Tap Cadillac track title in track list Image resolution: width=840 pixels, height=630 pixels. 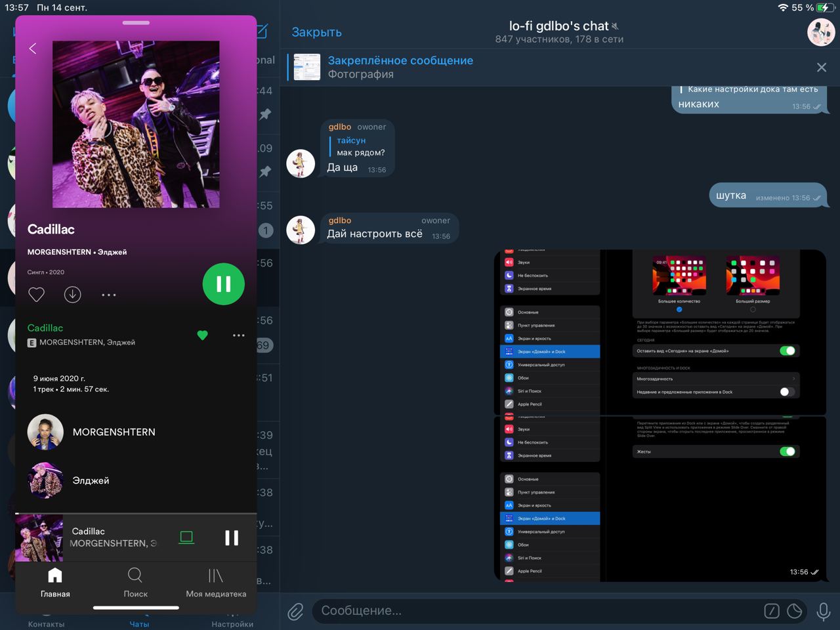pos(45,327)
